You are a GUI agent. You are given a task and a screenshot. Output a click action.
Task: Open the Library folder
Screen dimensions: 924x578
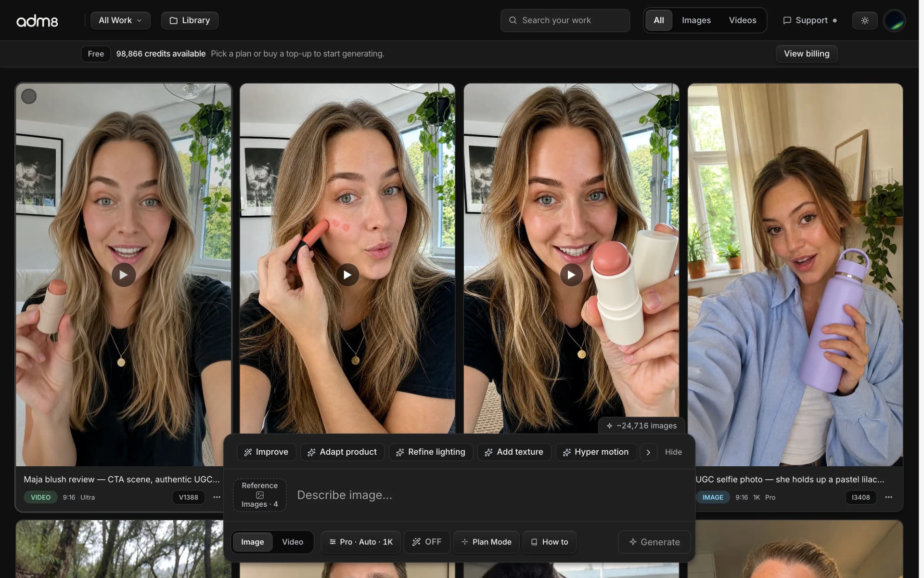190,20
